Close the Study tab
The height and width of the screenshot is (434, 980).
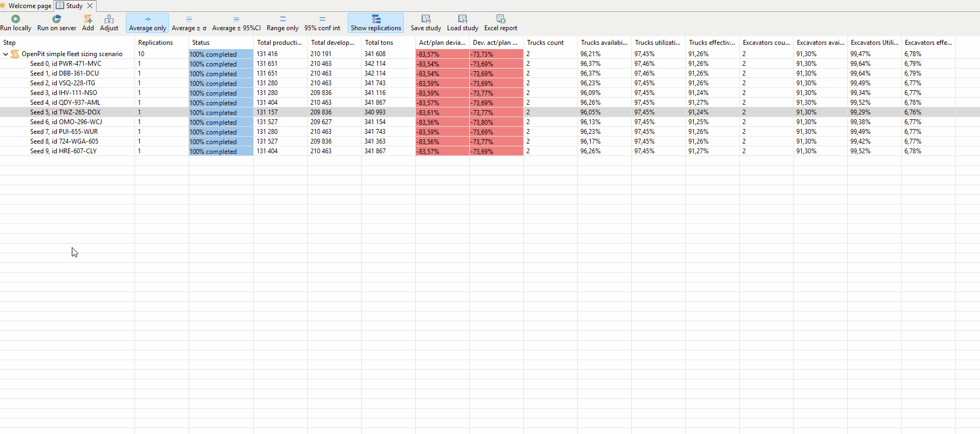[90, 6]
